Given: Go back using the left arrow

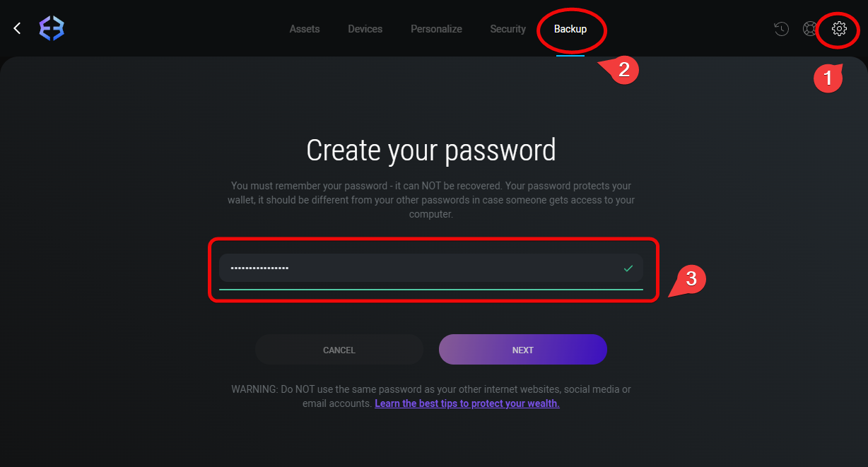Looking at the screenshot, I should click(x=17, y=28).
